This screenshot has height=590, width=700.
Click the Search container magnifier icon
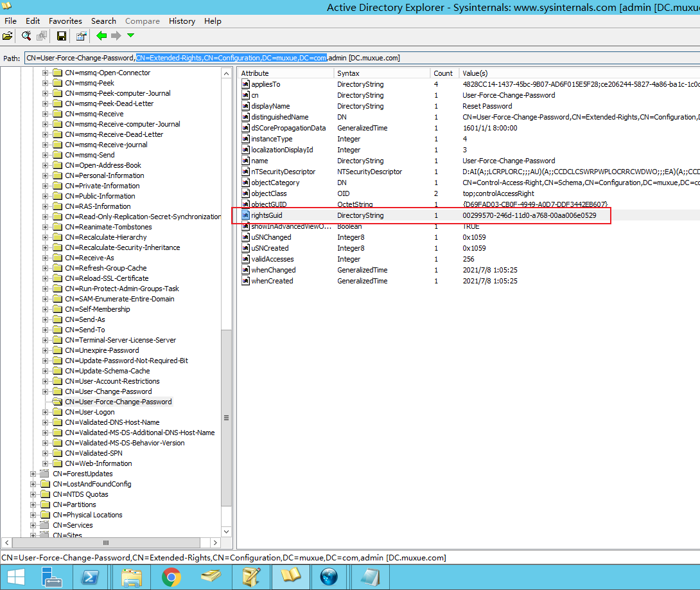pos(26,36)
